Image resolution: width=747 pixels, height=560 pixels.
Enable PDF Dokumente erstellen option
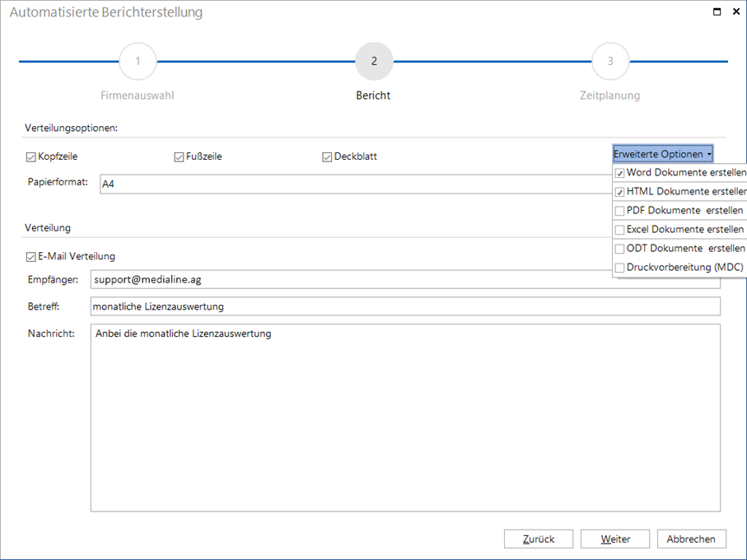point(619,211)
